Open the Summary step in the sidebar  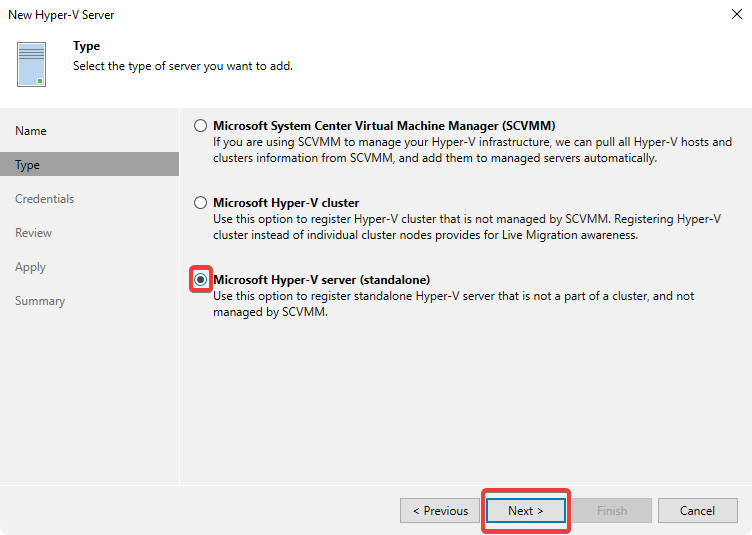(x=40, y=301)
